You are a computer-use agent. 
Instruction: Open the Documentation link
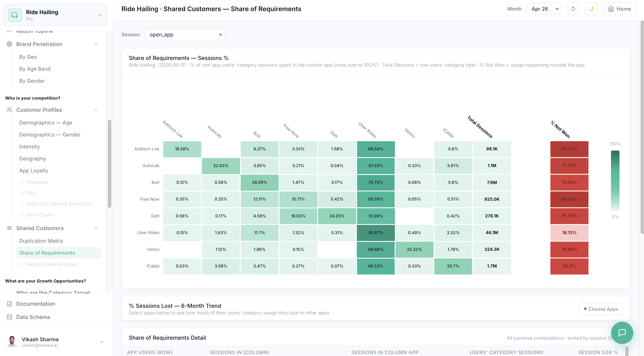click(36, 304)
